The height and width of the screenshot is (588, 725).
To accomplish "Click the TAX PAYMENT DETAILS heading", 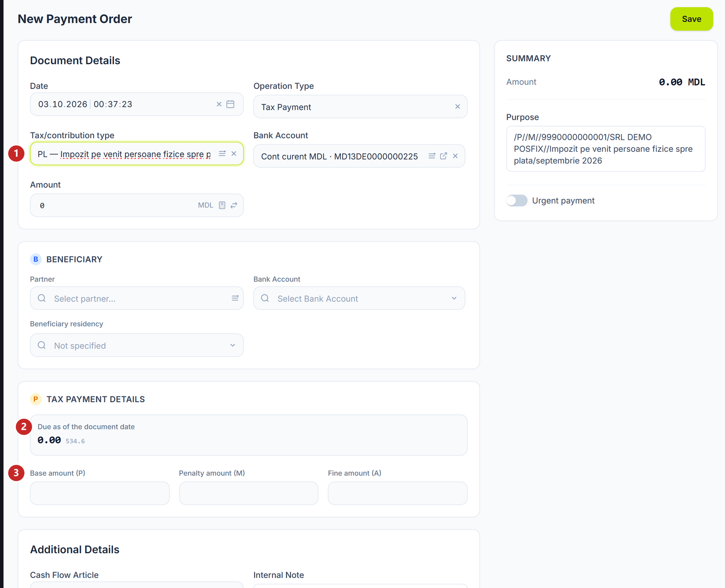I will tap(96, 399).
